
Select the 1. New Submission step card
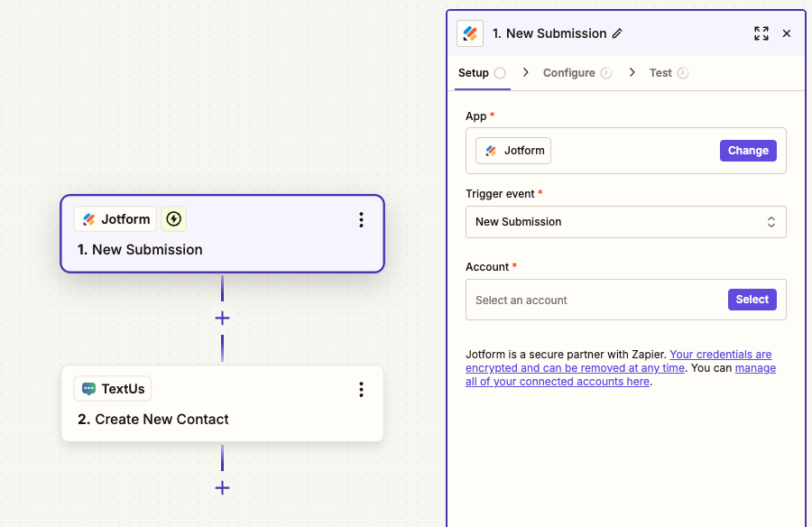click(222, 234)
